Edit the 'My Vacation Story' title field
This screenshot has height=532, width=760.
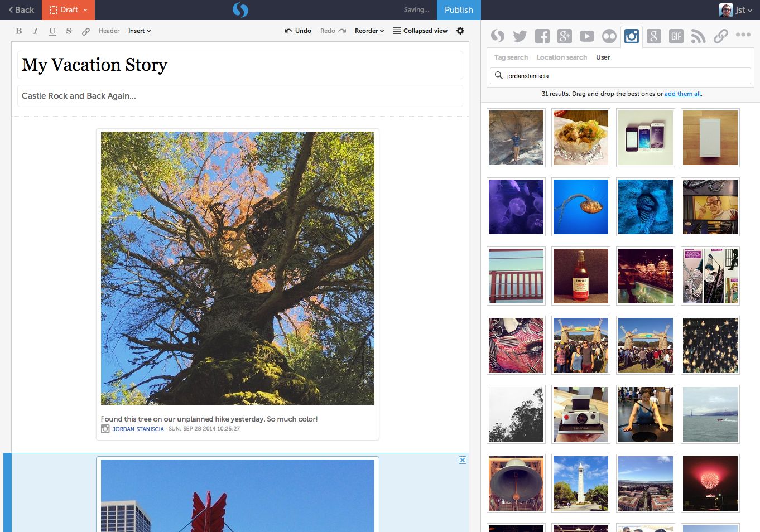(x=240, y=65)
